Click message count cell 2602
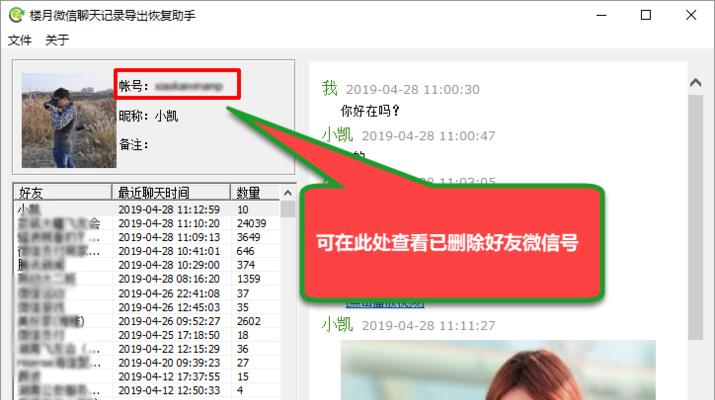The image size is (715, 400). [x=249, y=321]
